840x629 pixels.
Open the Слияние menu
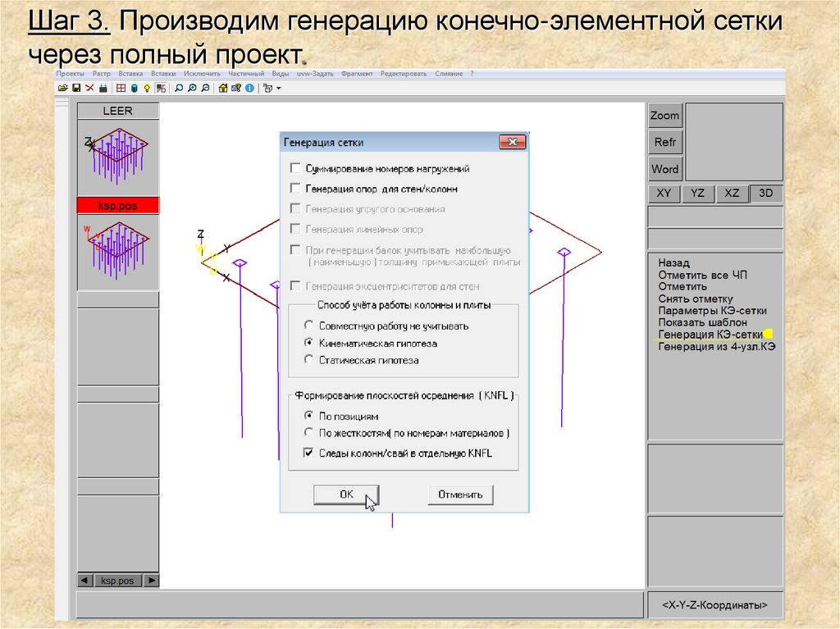tap(449, 74)
